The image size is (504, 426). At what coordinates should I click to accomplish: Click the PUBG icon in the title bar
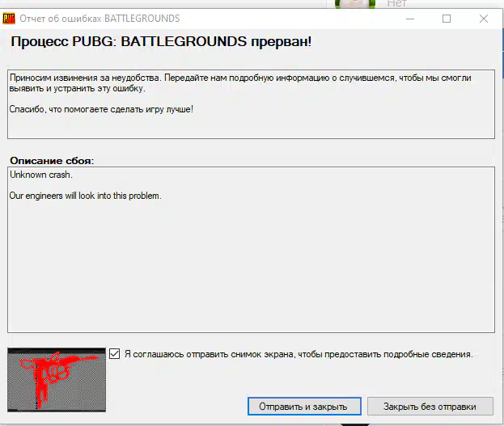tap(9, 18)
